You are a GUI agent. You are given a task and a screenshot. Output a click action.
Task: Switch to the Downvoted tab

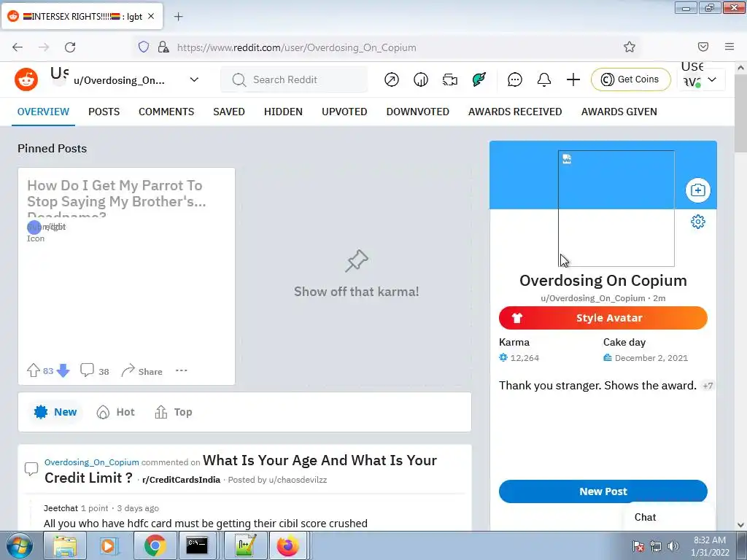pos(418,112)
